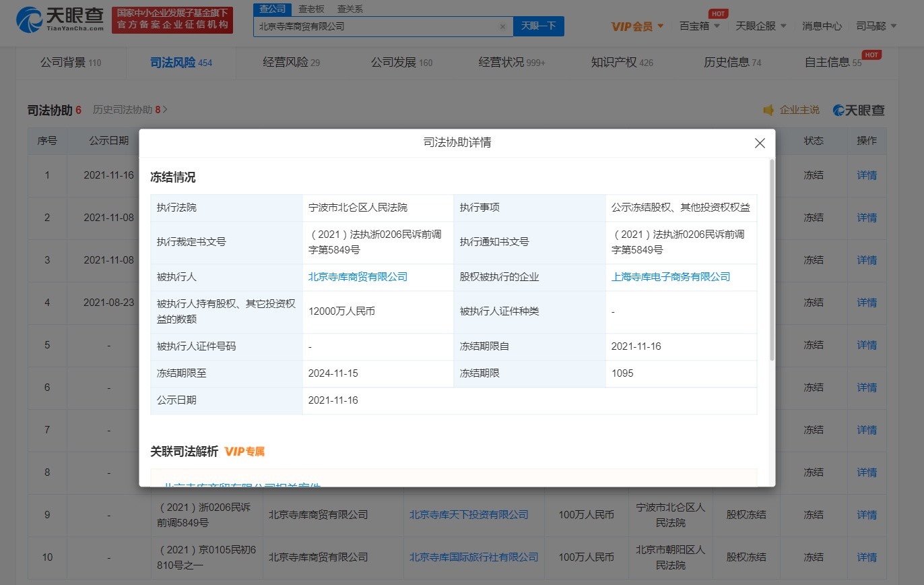Click the Tianyancha logo
924x585 pixels.
tap(60, 20)
